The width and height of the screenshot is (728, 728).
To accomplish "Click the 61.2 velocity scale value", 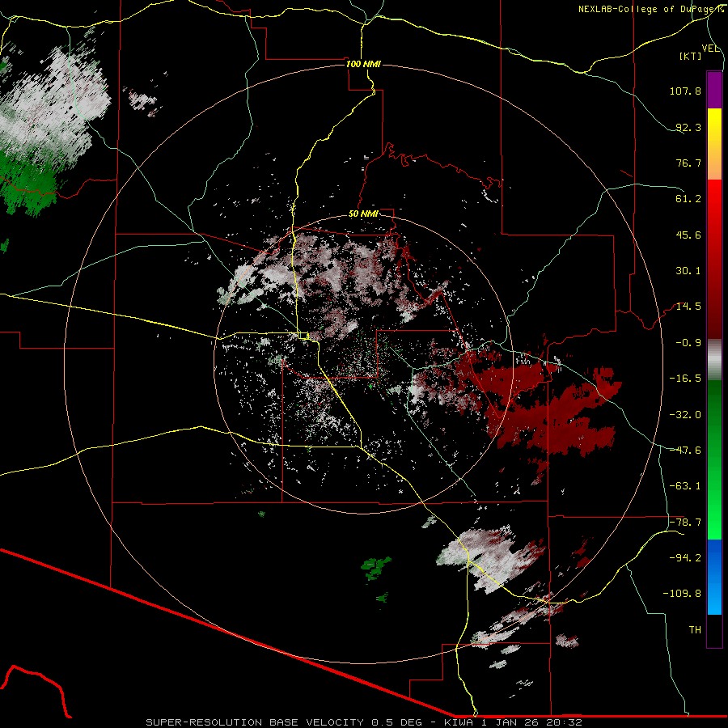I will pyautogui.click(x=688, y=199).
